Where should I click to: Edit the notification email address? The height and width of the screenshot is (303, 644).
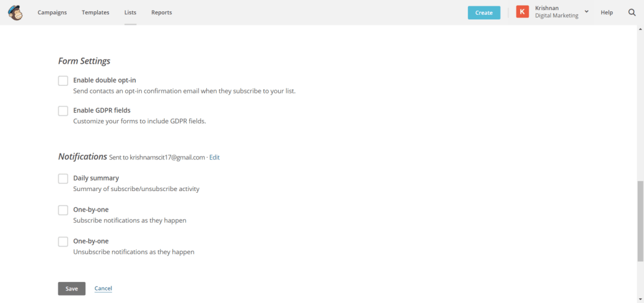click(215, 158)
